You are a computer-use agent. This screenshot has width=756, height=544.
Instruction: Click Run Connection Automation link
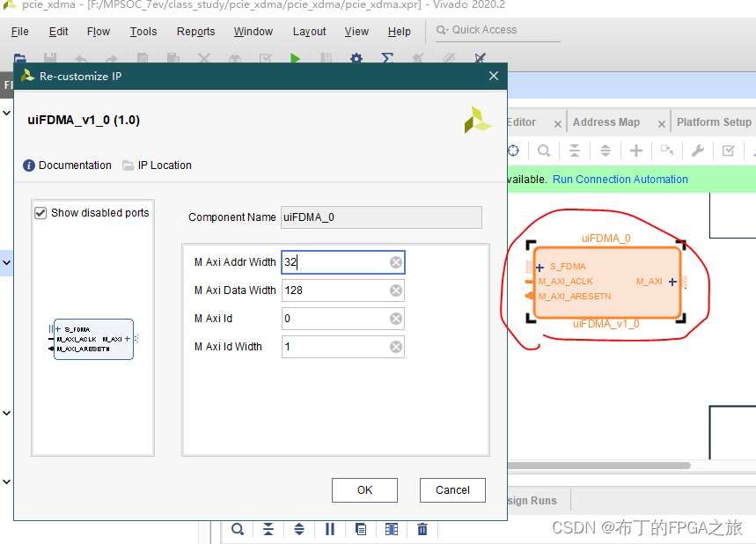(x=620, y=180)
